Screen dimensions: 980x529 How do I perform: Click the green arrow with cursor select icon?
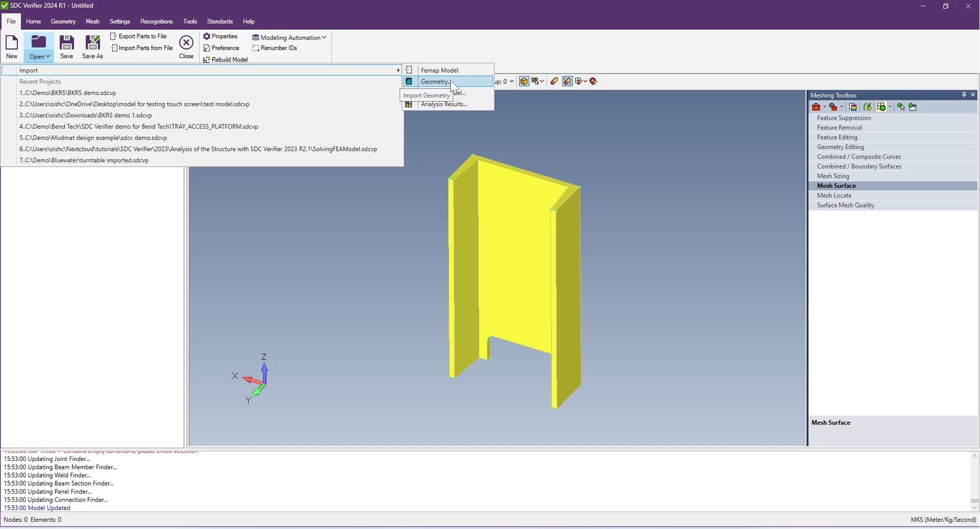901,107
